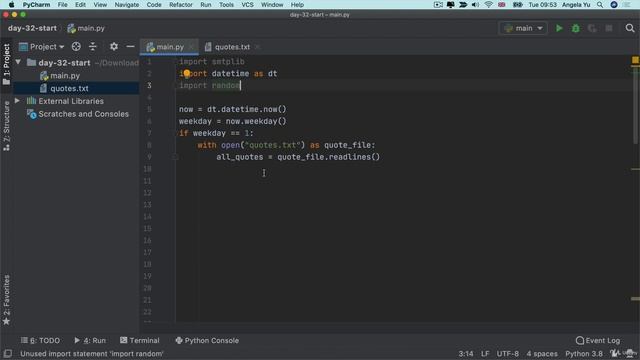Click the Run with Coverage icon

(592, 28)
